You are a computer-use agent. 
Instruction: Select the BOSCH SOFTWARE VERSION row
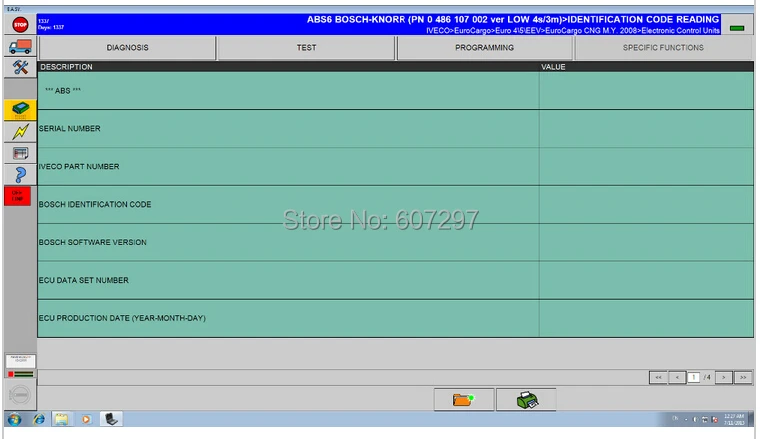point(396,242)
